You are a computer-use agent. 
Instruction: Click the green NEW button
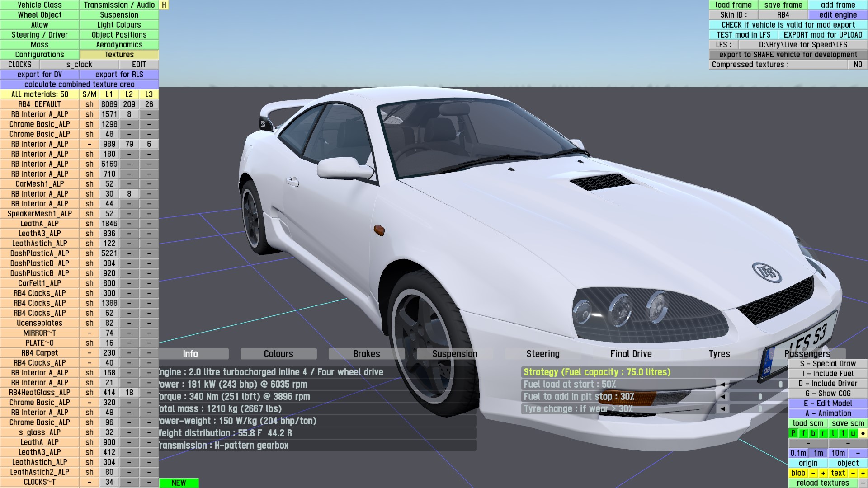click(x=179, y=483)
